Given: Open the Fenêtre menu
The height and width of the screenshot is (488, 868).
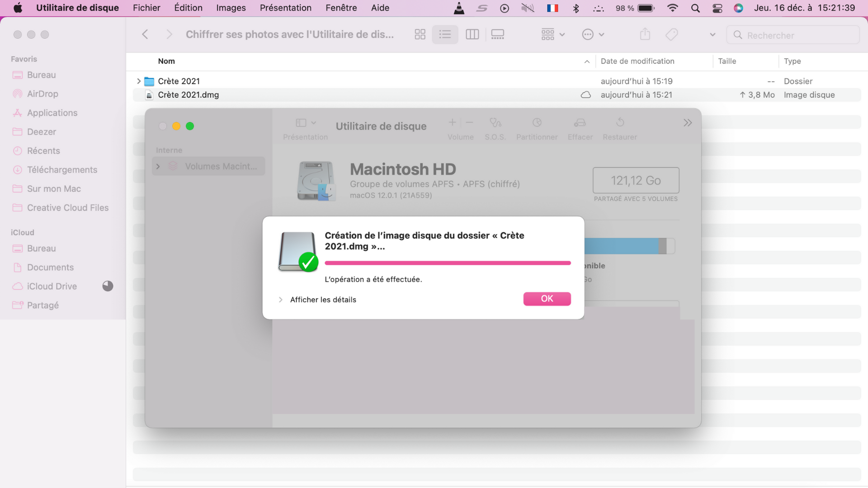Looking at the screenshot, I should point(341,8).
